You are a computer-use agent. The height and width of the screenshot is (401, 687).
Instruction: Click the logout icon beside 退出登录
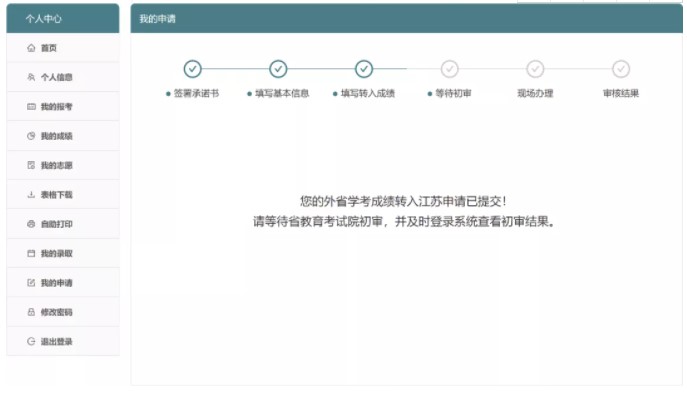(31, 342)
